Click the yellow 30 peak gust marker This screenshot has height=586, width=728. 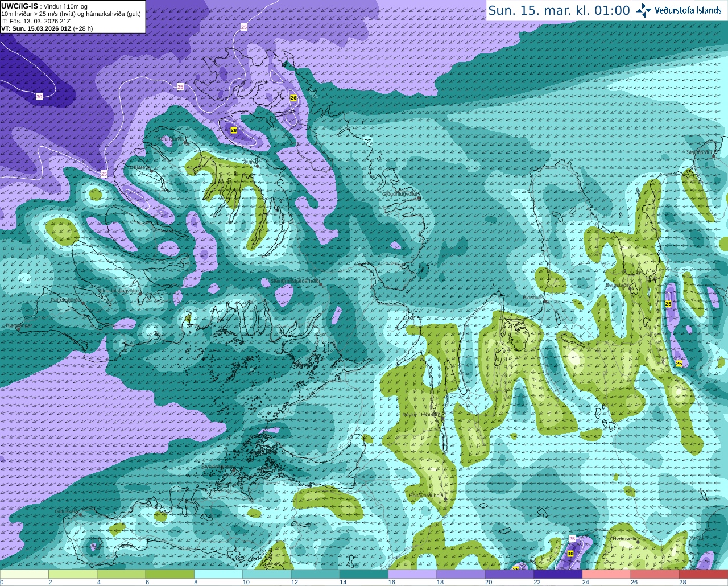point(570,554)
